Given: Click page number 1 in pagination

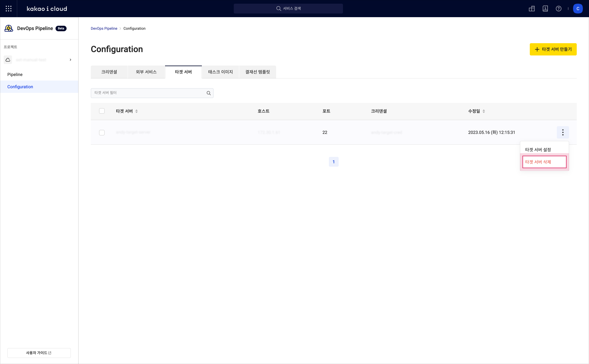Looking at the screenshot, I should (x=334, y=162).
